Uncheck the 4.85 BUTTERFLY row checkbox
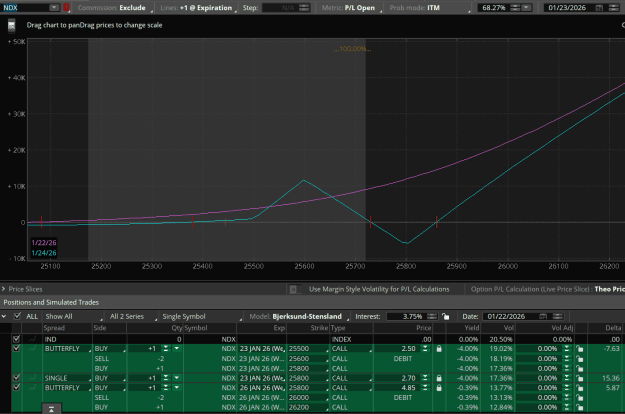Viewport: 625px width, 414px height. 16,387
